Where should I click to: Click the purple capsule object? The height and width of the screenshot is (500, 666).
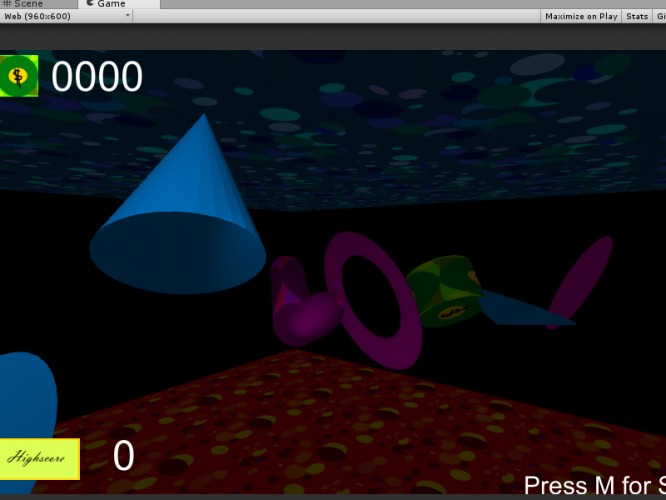pos(305,302)
